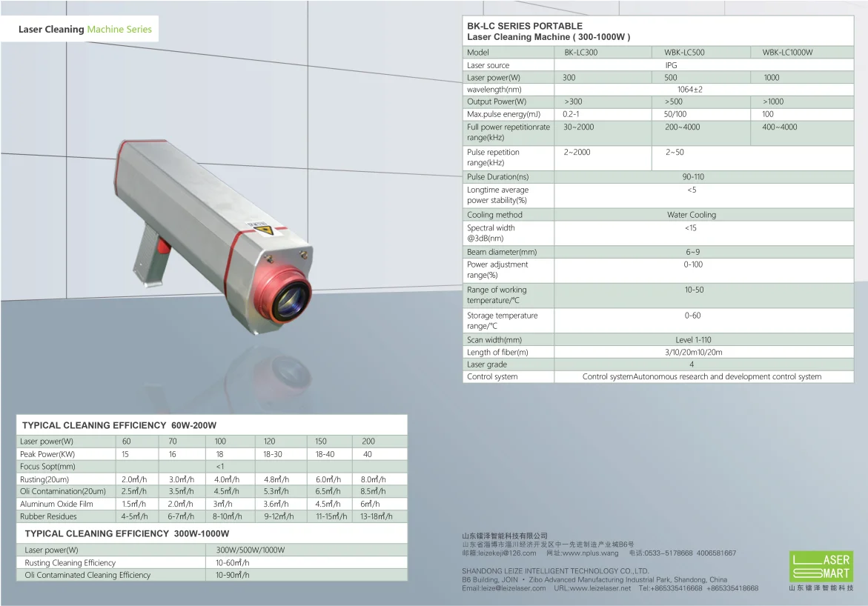Click the '2~50' pulse repetition value

(x=675, y=152)
